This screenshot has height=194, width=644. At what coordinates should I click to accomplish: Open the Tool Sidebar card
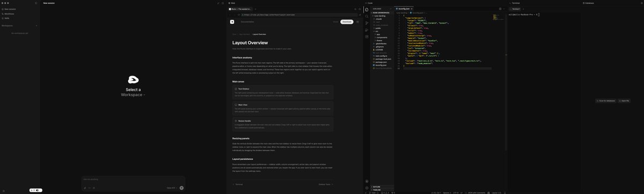(282, 92)
